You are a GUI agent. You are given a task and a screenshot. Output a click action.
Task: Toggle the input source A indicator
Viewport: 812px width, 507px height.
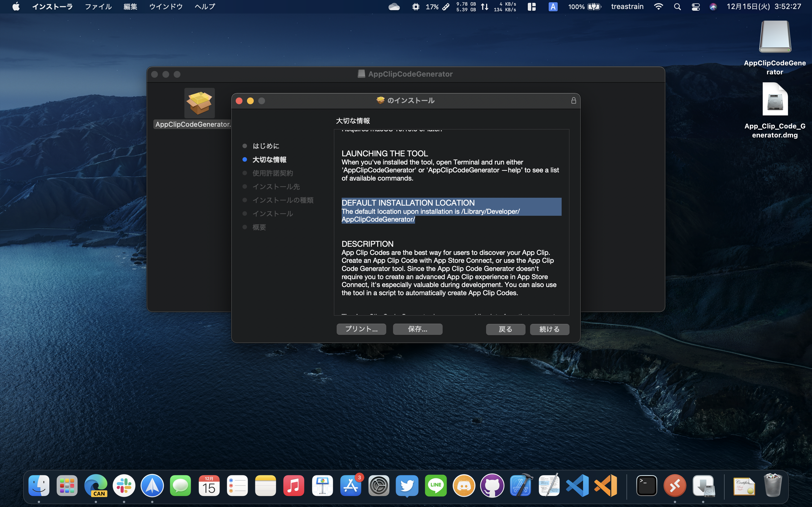coord(553,7)
